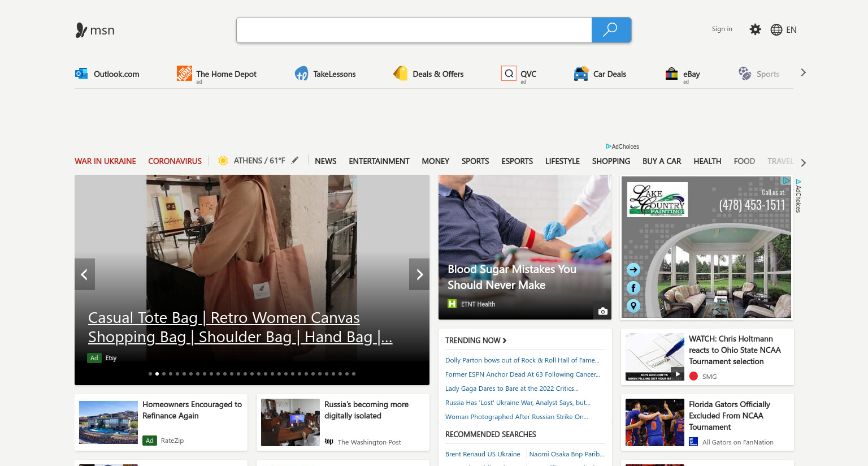The width and height of the screenshot is (868, 466).
Task: Click the SMG red source icon
Action: point(693,376)
